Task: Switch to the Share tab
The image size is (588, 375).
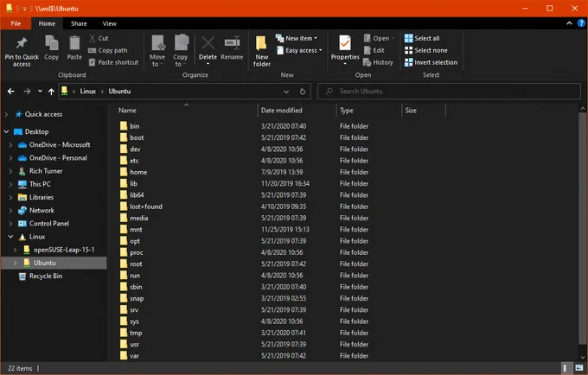Action: (79, 23)
